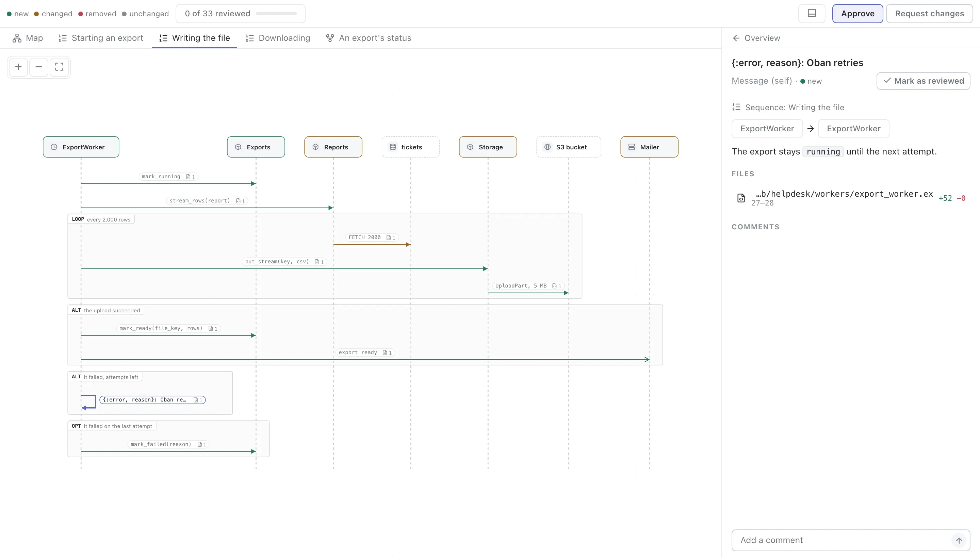Open An export's status tab
The width and height of the screenshot is (980, 558).
368,38
